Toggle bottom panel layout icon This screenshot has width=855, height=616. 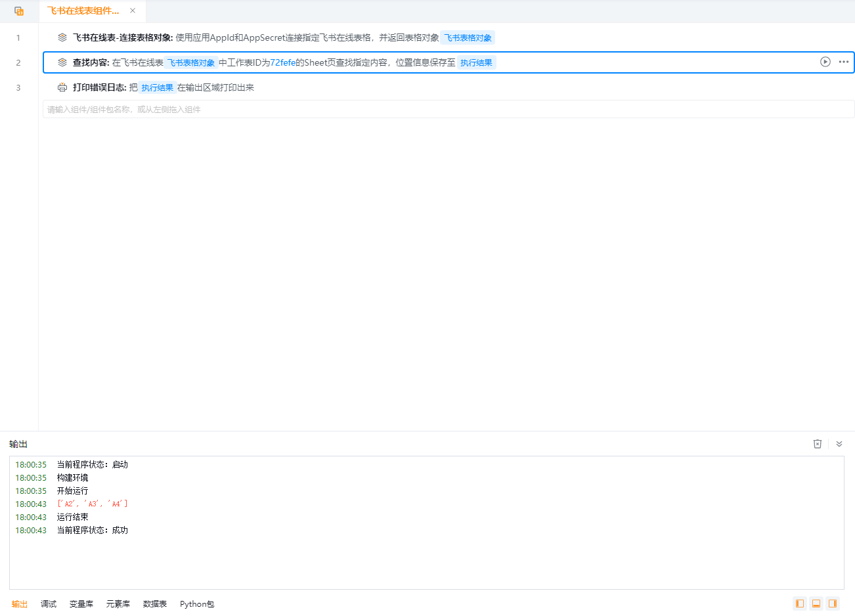coord(816,604)
